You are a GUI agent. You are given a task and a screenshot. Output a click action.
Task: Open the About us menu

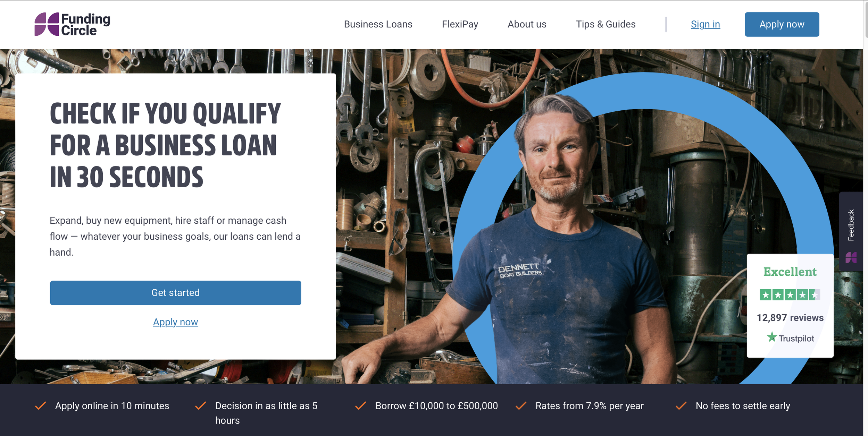tap(527, 24)
